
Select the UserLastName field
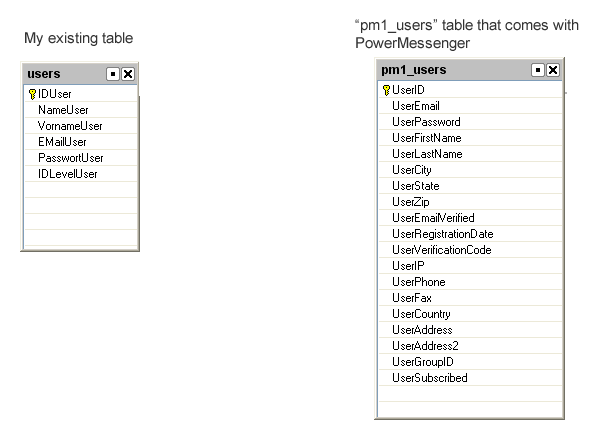coord(470,154)
